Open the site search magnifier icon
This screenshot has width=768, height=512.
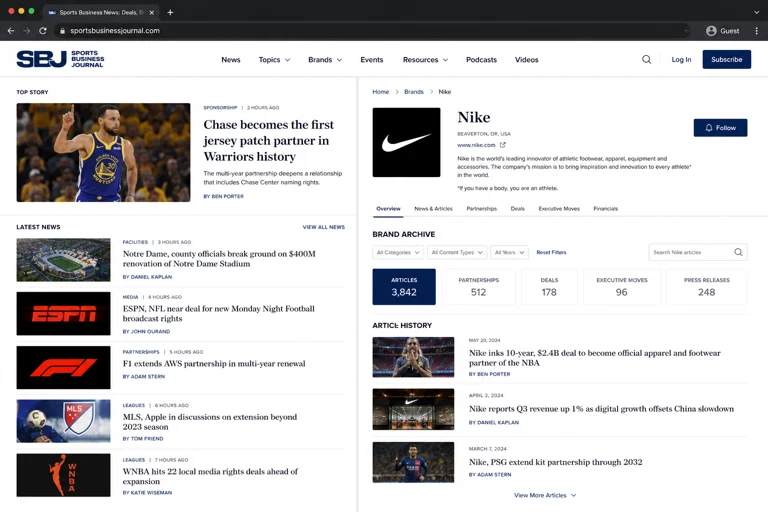pyautogui.click(x=647, y=59)
